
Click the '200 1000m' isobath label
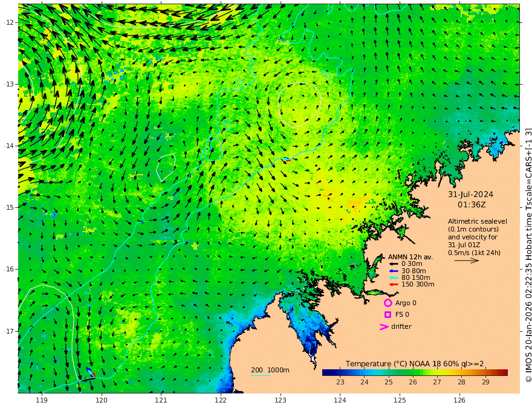click(x=270, y=370)
